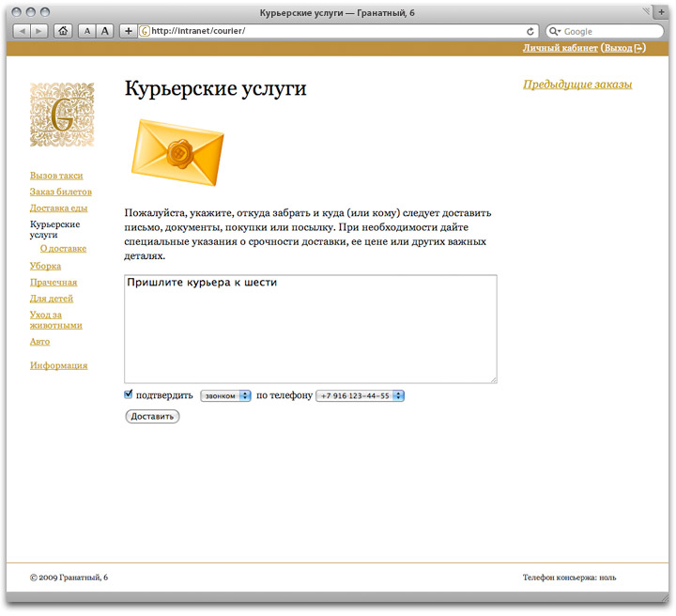The width and height of the screenshot is (676, 616).
Task: Uncheck the подтвердить checkbox
Action: tap(129, 394)
